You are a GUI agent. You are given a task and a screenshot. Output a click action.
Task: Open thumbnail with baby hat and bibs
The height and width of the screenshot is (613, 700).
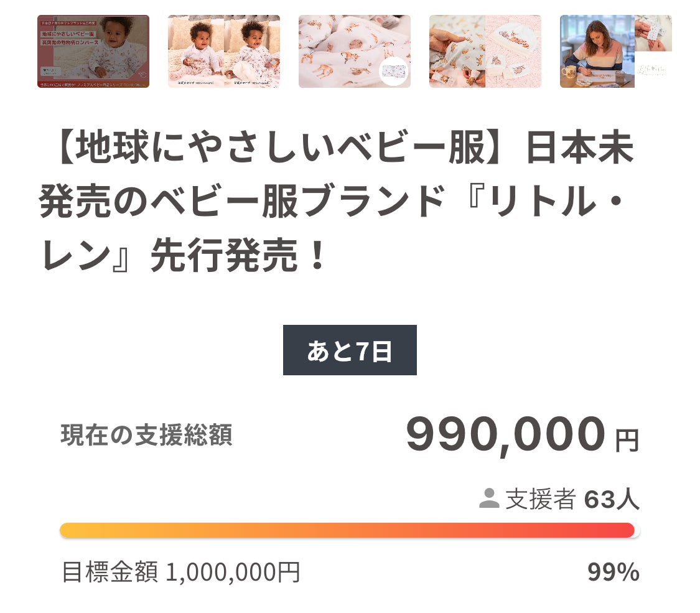(x=485, y=51)
